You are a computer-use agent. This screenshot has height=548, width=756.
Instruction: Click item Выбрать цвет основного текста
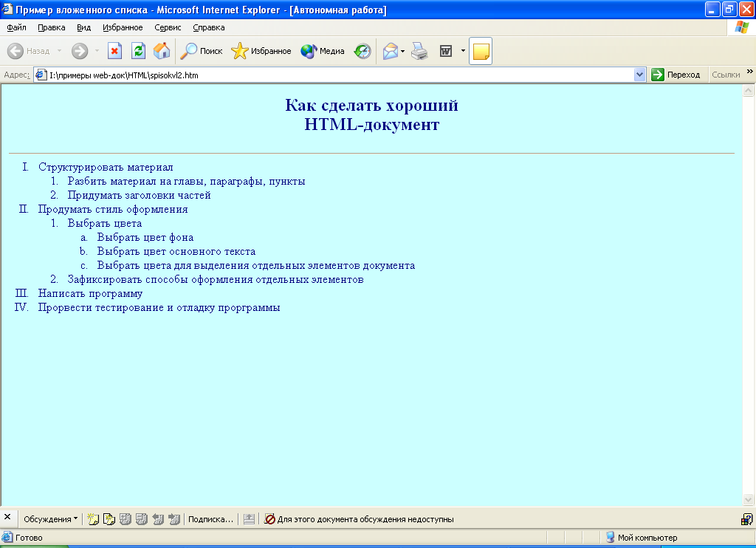click(x=176, y=251)
